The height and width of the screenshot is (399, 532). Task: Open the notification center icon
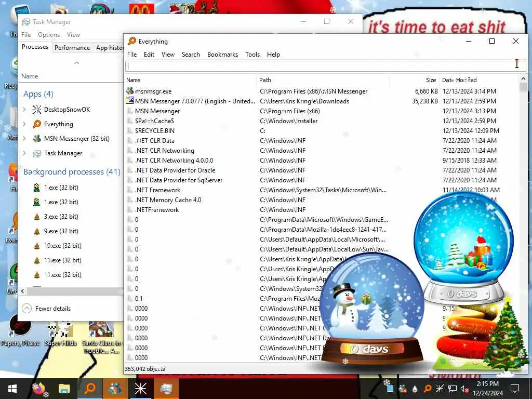[x=515, y=389]
